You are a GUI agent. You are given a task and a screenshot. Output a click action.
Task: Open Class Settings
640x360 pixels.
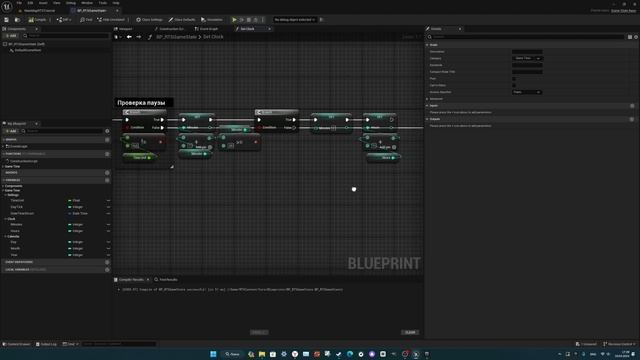point(149,20)
